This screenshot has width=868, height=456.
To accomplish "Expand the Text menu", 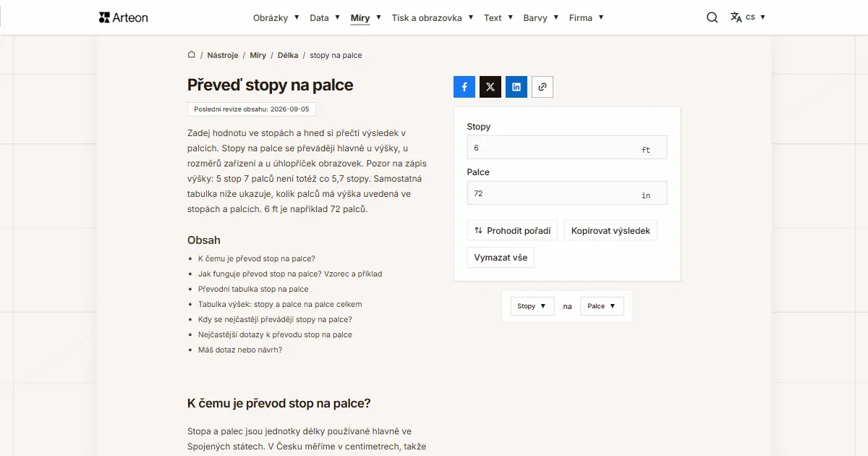I will tap(498, 17).
